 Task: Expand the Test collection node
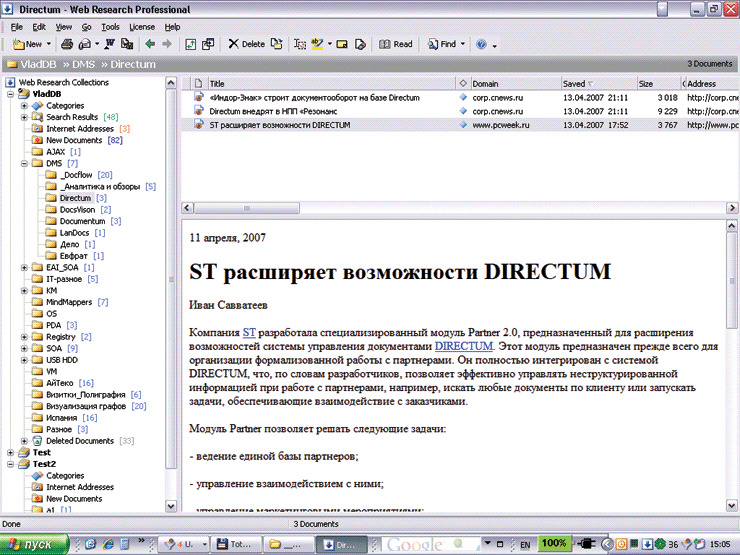pos(10,453)
